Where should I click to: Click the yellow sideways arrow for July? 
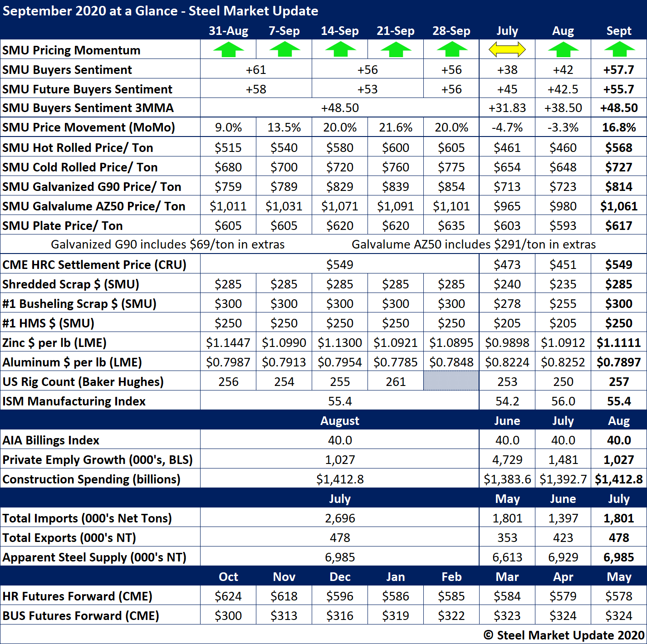[507, 49]
